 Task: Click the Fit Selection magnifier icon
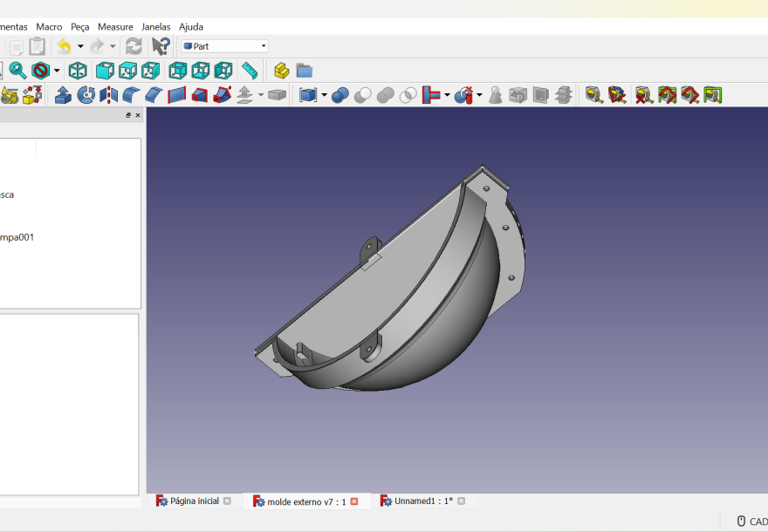tap(17, 71)
